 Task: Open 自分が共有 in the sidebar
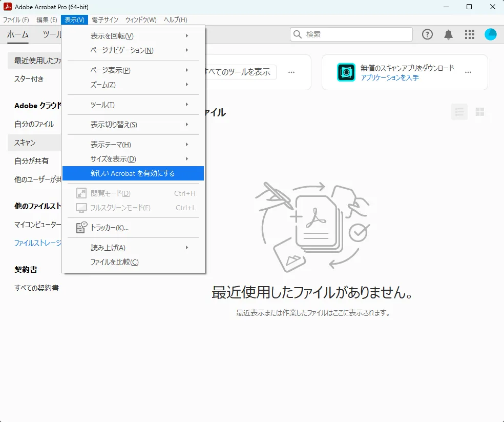pyautogui.click(x=32, y=161)
